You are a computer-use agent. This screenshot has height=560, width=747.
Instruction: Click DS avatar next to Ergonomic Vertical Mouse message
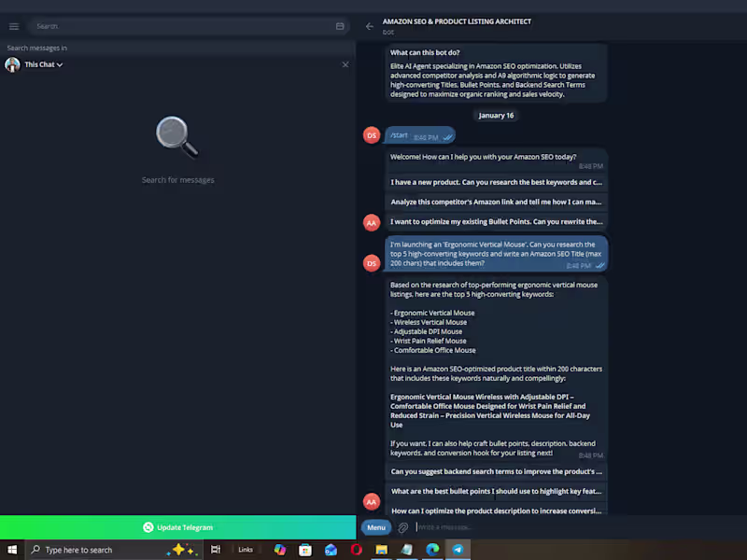coord(372,263)
